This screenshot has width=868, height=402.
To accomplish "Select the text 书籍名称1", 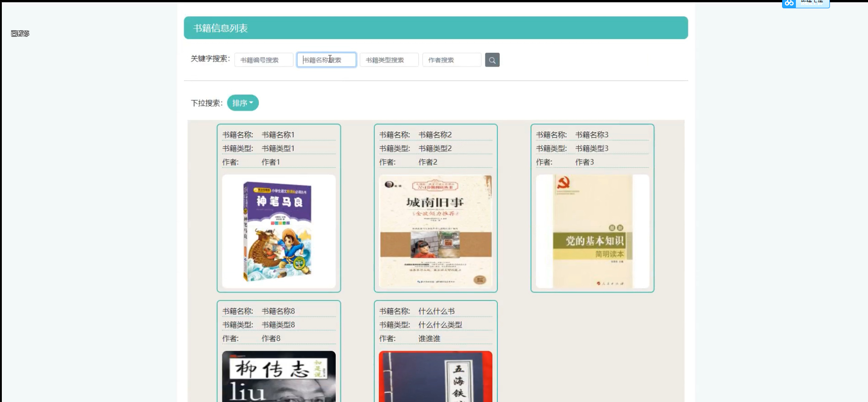I will 278,135.
